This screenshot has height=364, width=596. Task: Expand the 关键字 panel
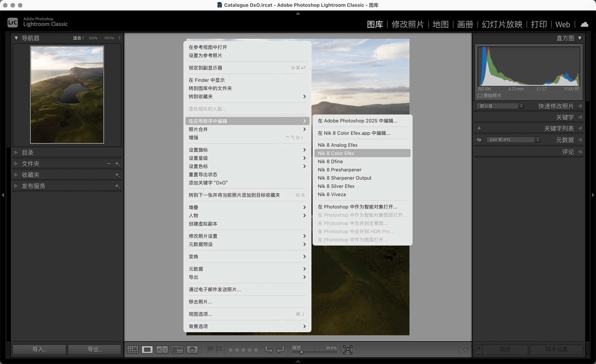(580, 117)
